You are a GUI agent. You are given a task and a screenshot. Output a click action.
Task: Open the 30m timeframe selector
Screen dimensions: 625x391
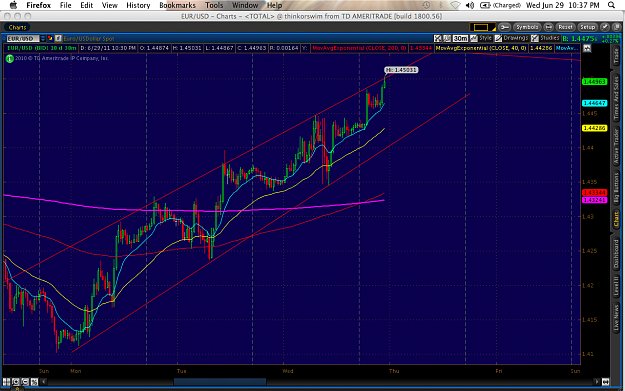pos(460,38)
